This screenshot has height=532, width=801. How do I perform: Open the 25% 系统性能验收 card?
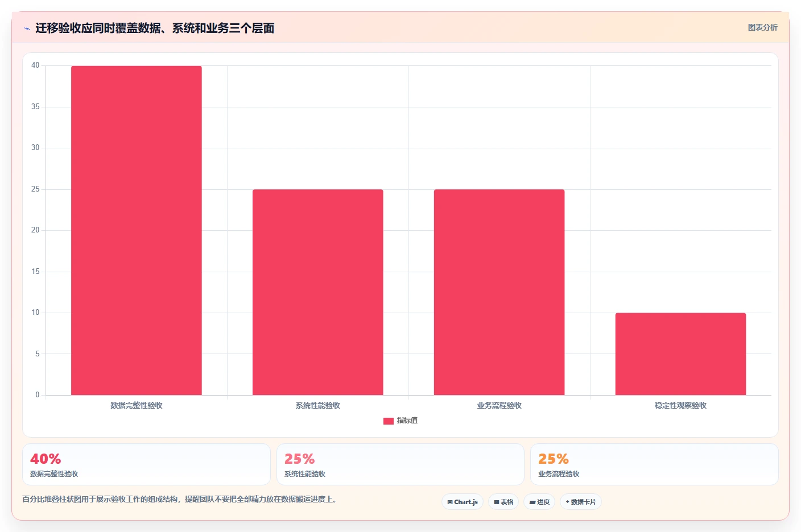400,464
